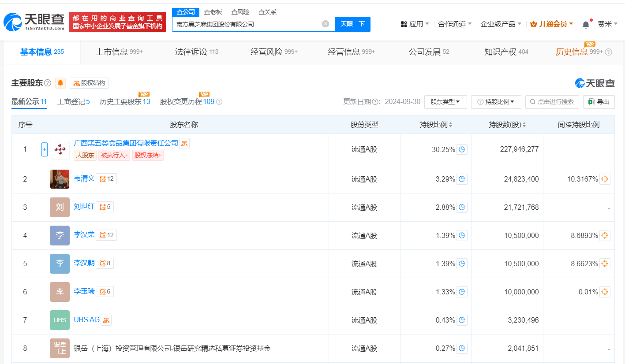The height and width of the screenshot is (364, 625).
Task: View indirect holding path for 0.01%
Action: click(605, 292)
